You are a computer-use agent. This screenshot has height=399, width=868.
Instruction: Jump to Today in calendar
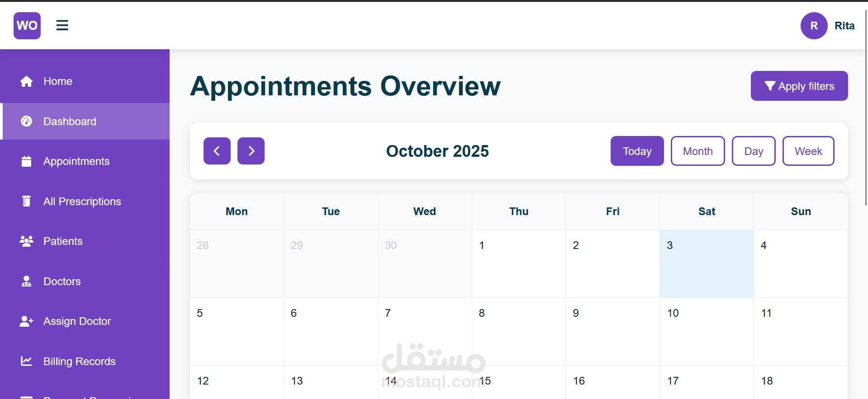pyautogui.click(x=637, y=151)
